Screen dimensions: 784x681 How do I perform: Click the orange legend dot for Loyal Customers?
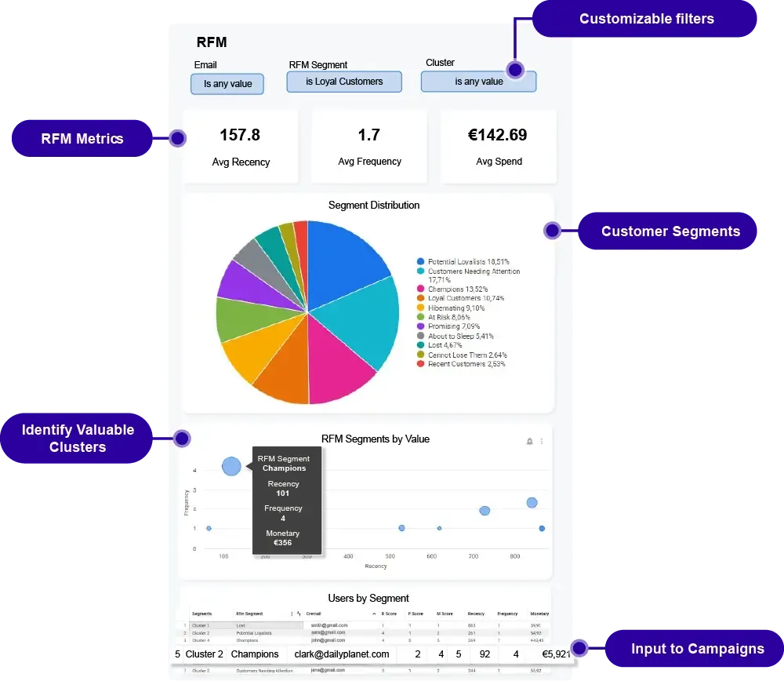click(x=420, y=297)
